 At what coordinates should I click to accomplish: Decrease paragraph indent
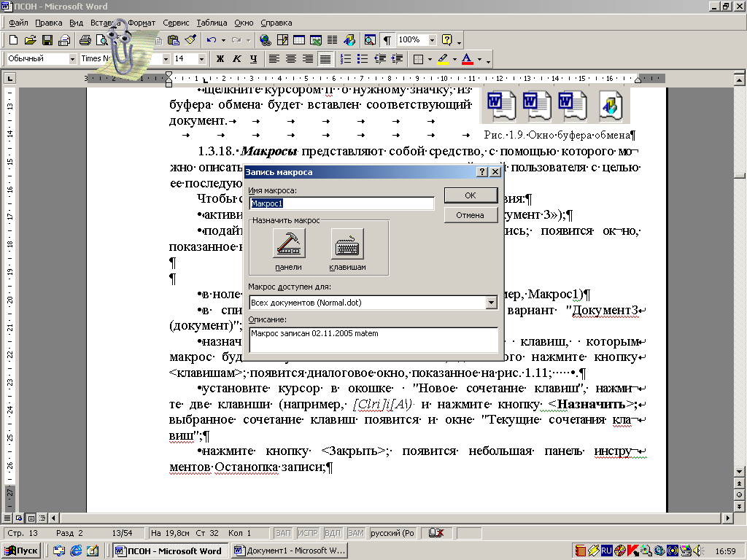tap(379, 59)
